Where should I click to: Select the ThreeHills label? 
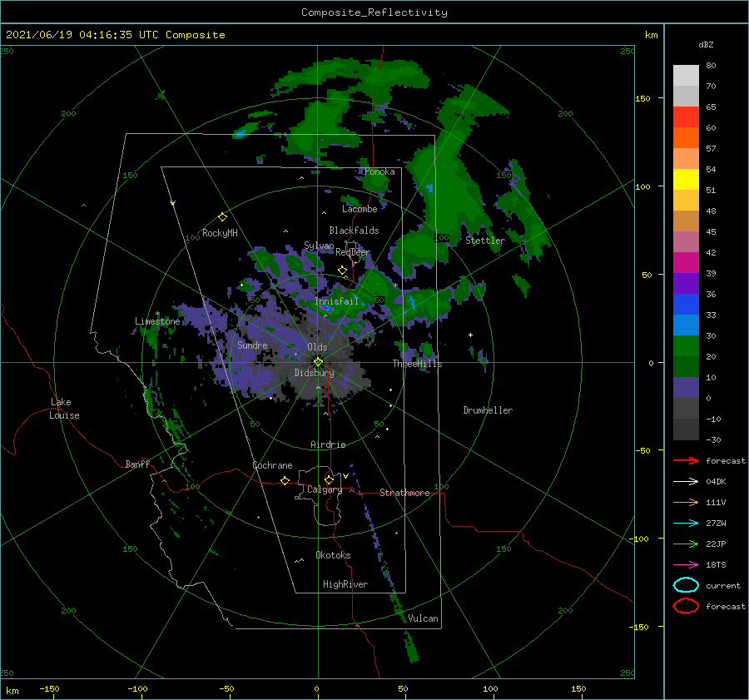point(418,364)
